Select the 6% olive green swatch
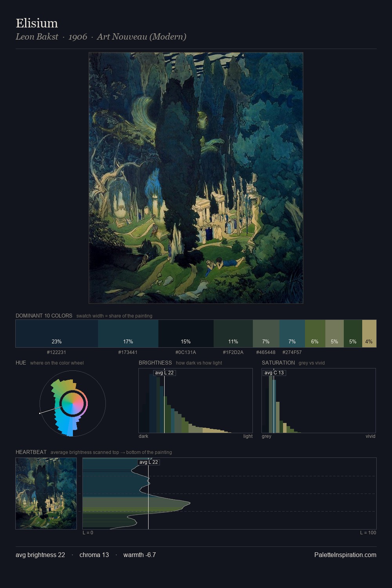The width and height of the screenshot is (392, 588). tap(315, 334)
